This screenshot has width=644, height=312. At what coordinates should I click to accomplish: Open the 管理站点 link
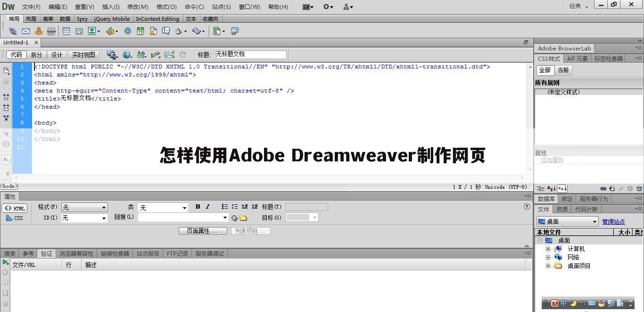(x=614, y=221)
